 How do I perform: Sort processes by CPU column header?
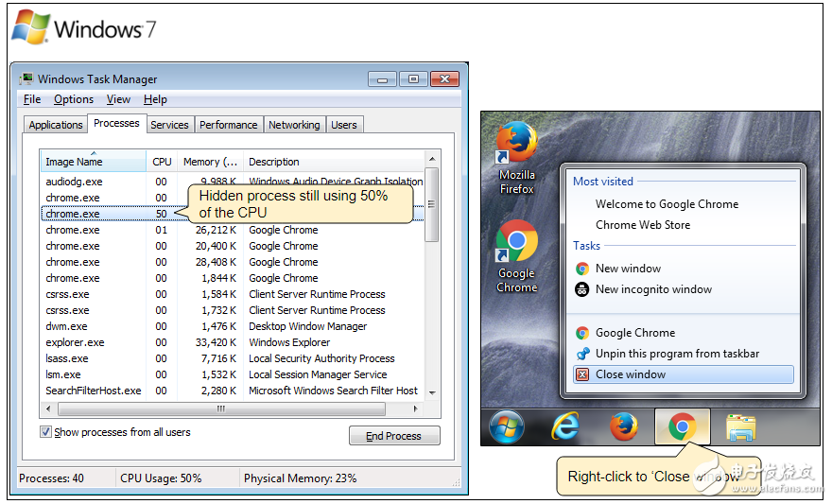point(163,162)
